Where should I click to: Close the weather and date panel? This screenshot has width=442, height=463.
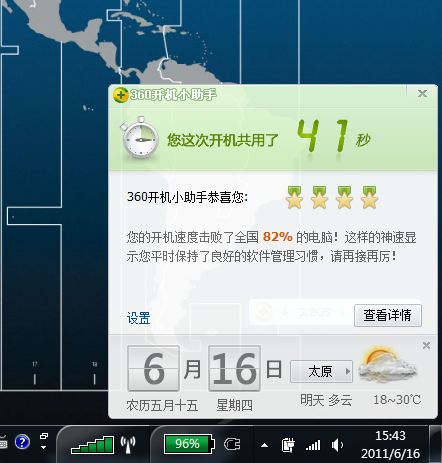pyautogui.click(x=426, y=346)
